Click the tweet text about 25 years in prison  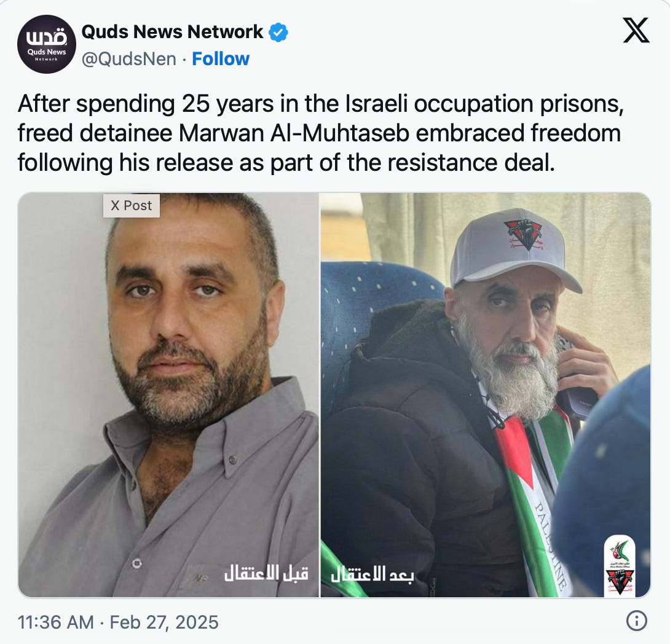(320, 133)
